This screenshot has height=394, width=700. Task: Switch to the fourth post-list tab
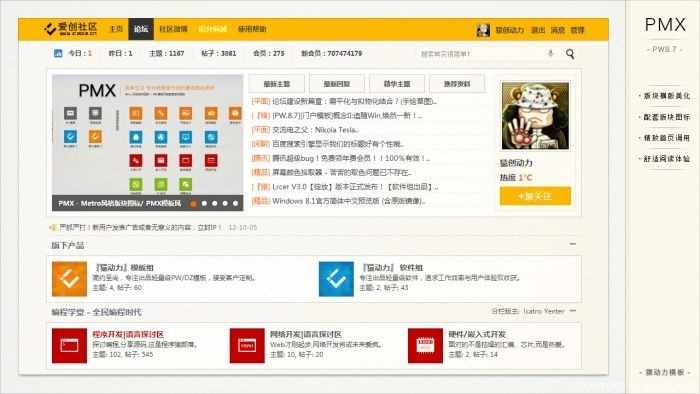[x=457, y=84]
